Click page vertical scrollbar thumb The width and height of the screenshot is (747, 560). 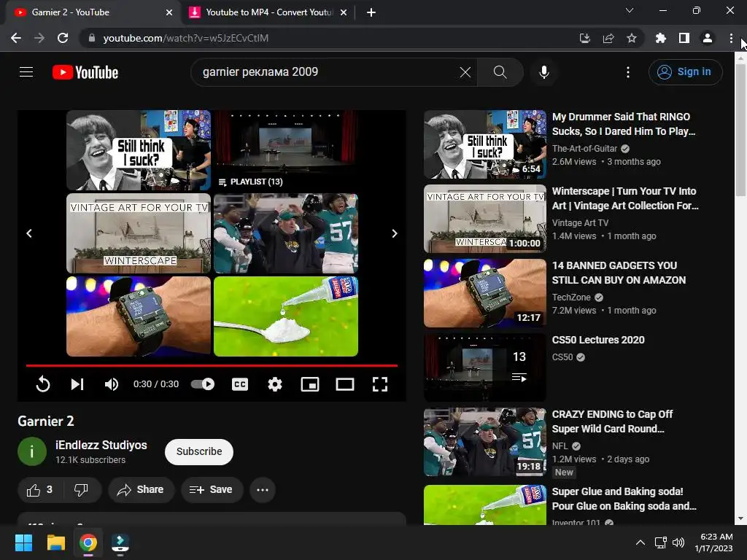coord(740,130)
